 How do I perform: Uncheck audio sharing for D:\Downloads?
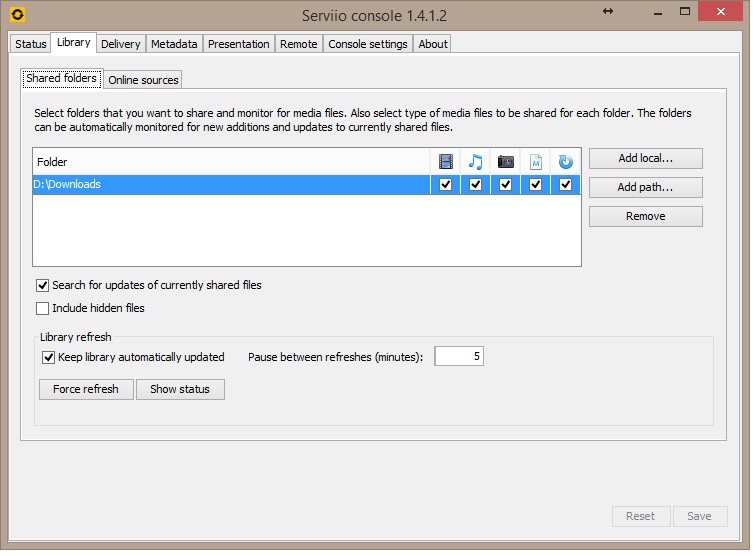pos(476,185)
